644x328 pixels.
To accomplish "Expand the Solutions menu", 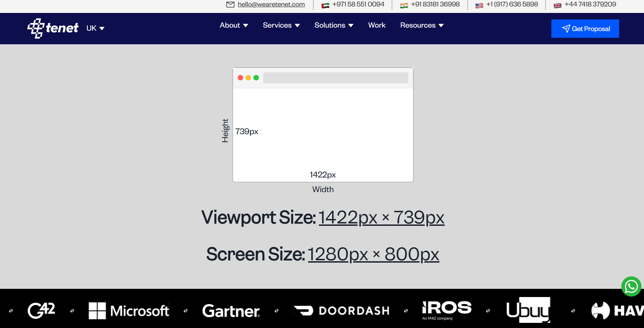I will (x=334, y=25).
